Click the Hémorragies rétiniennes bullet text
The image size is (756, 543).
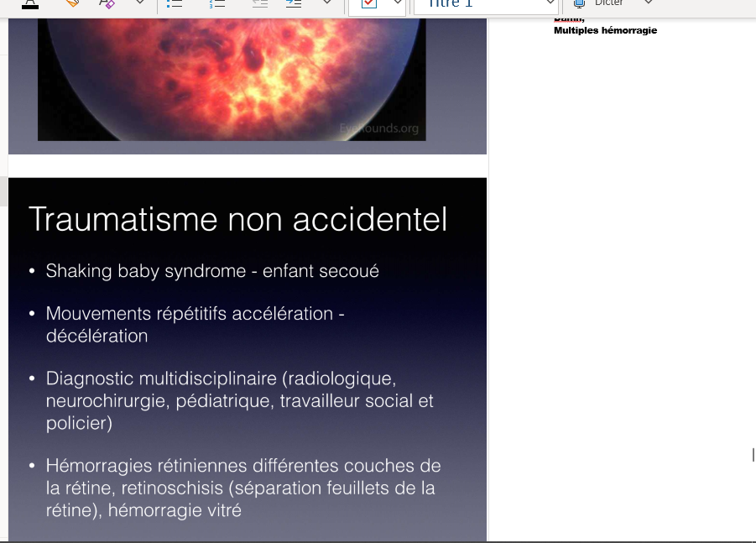[243, 488]
